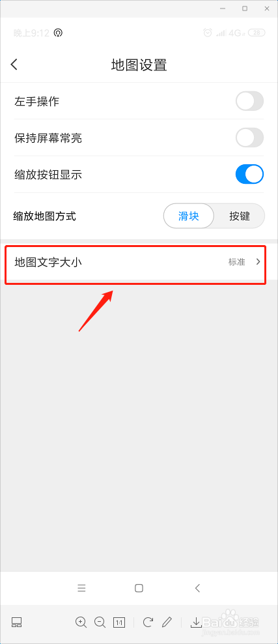Enable the 左手操作 switch

[x=249, y=101]
